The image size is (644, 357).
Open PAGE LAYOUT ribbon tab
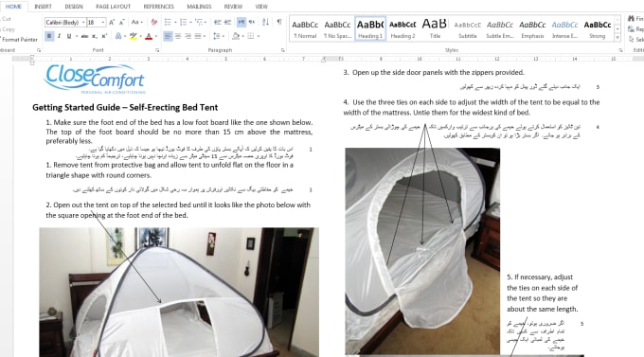(113, 7)
